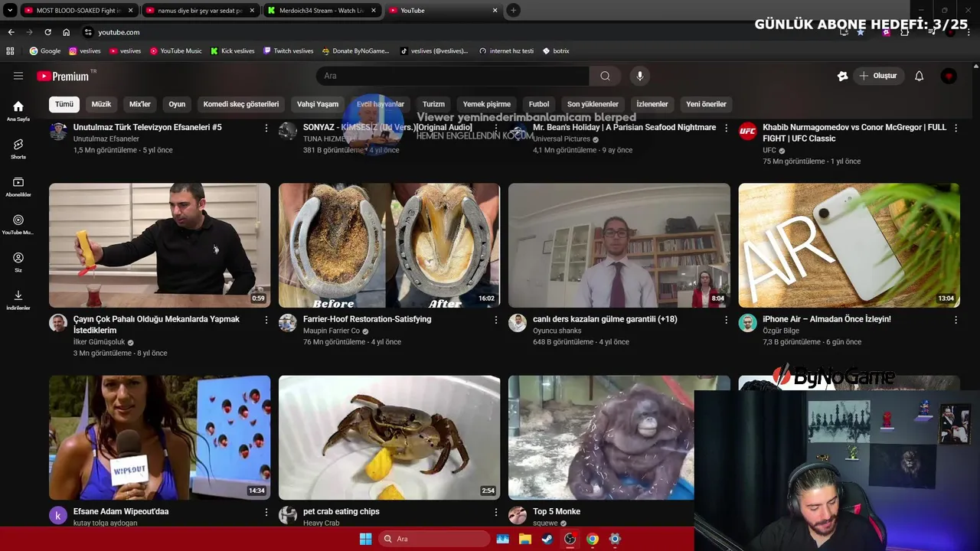This screenshot has height=551, width=980.
Task: Open Steam from the taskbar
Action: pos(547,539)
